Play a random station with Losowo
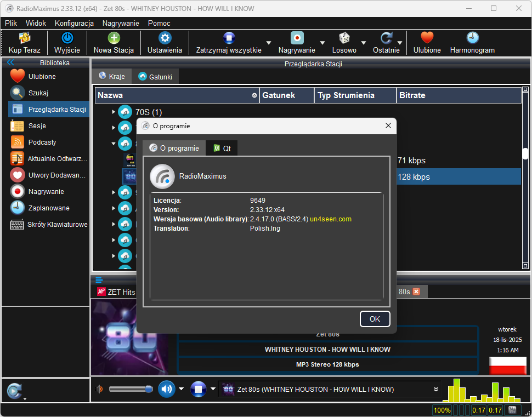This screenshot has height=417, width=532. (x=344, y=38)
